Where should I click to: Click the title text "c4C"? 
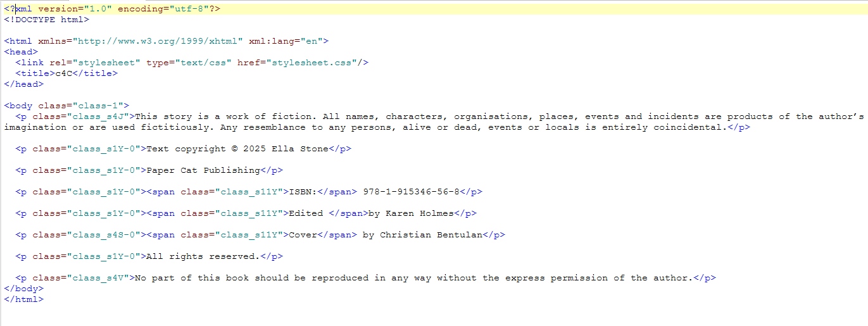(64, 73)
